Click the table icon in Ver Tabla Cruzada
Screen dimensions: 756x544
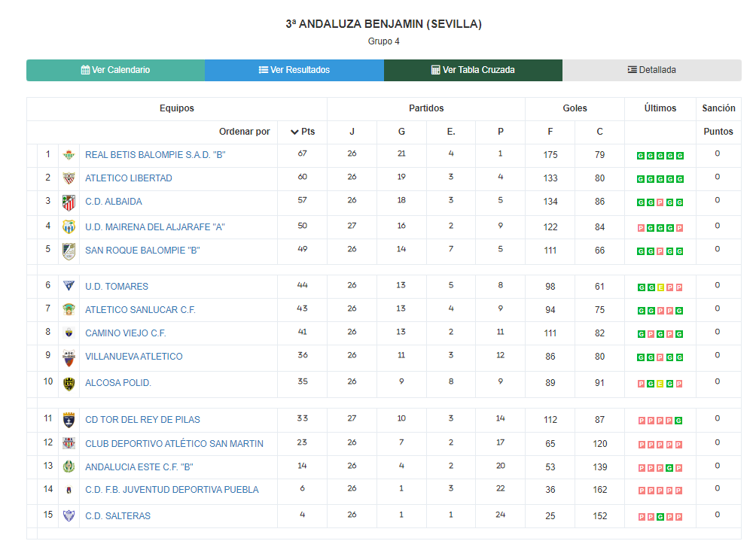435,70
